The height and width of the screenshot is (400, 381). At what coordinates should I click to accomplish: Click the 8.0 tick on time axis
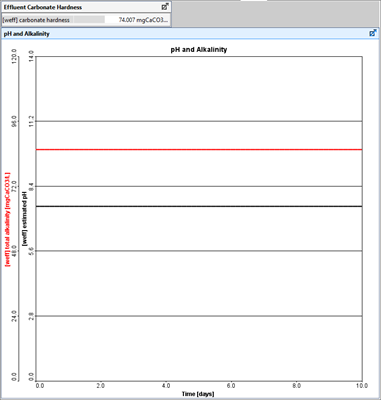(x=296, y=386)
